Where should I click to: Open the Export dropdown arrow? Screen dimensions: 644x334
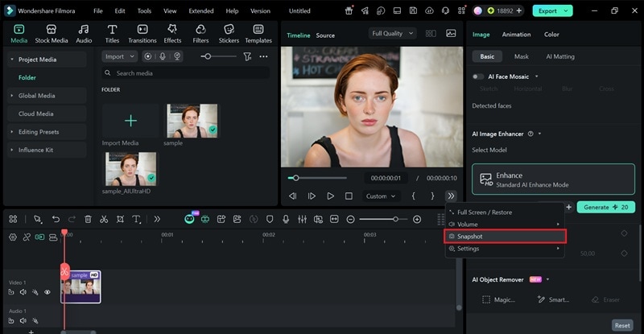[x=566, y=10]
